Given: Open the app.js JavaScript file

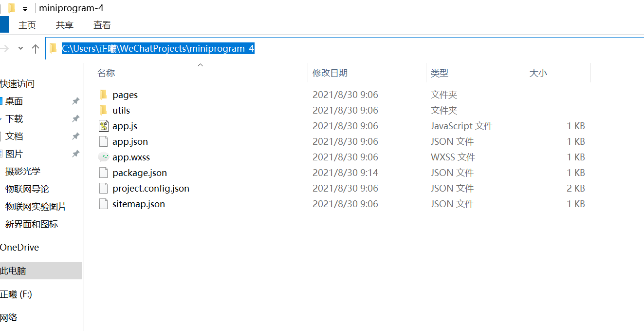Looking at the screenshot, I should pyautogui.click(x=125, y=126).
